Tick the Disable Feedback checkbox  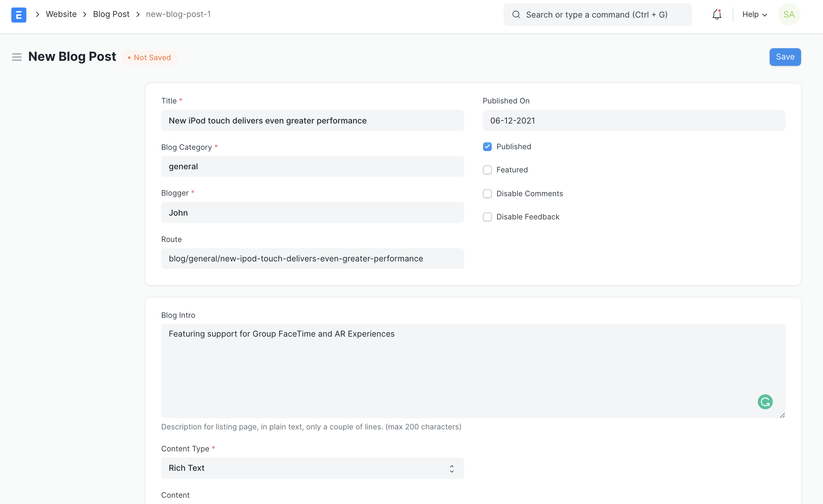487,217
